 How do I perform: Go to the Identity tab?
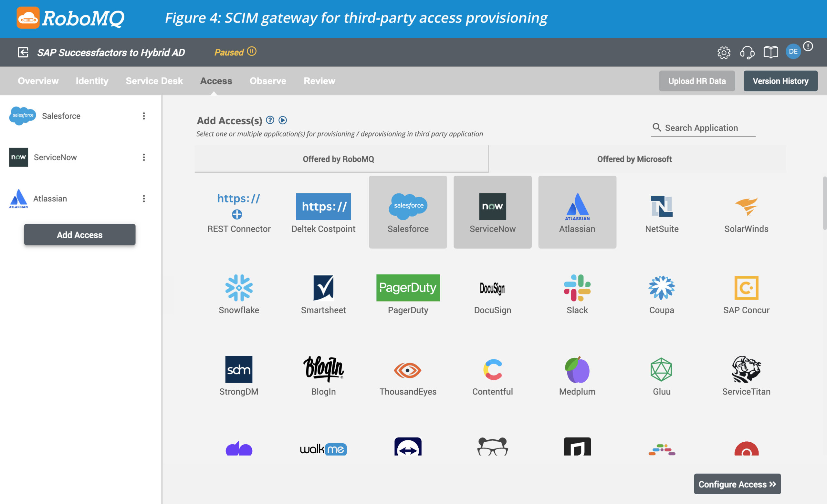point(92,80)
